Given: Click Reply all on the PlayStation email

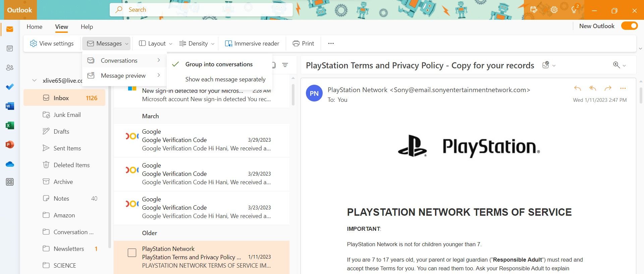Looking at the screenshot, I should [593, 88].
